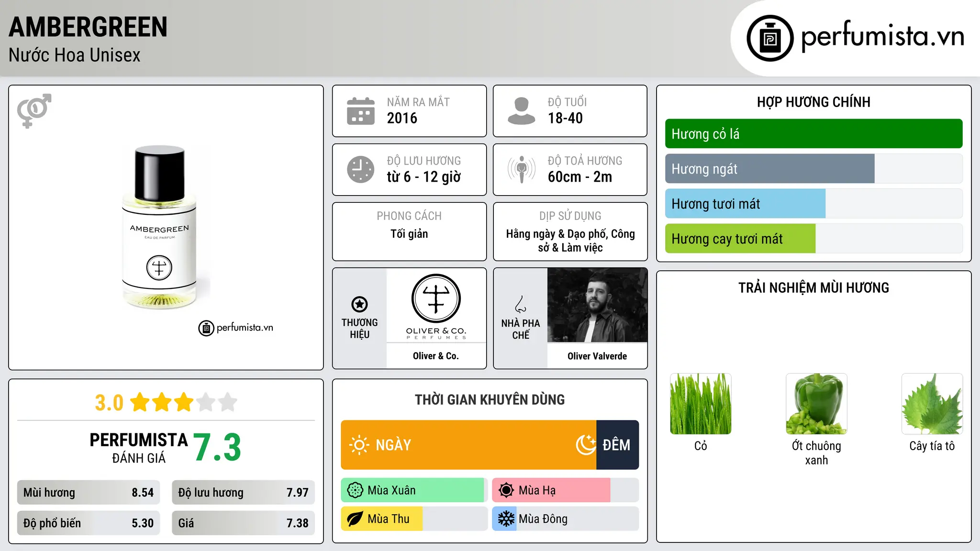Select the Cỏ grass note image

(701, 404)
